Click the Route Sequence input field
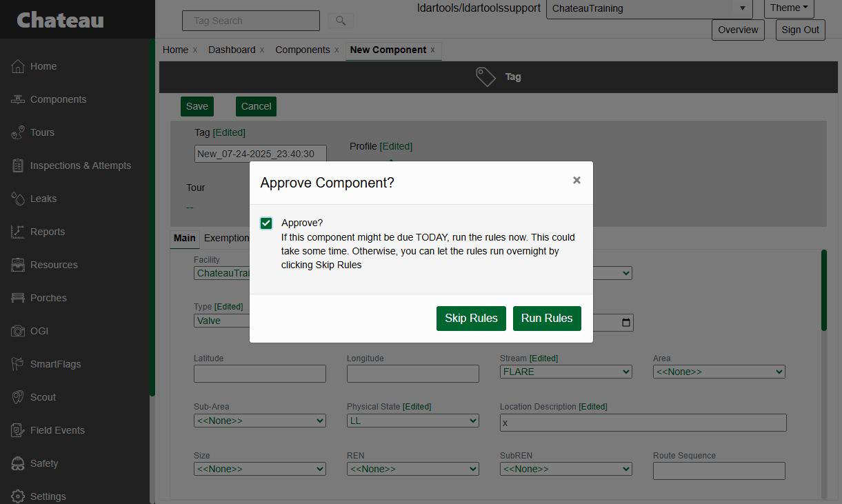 coord(719,471)
